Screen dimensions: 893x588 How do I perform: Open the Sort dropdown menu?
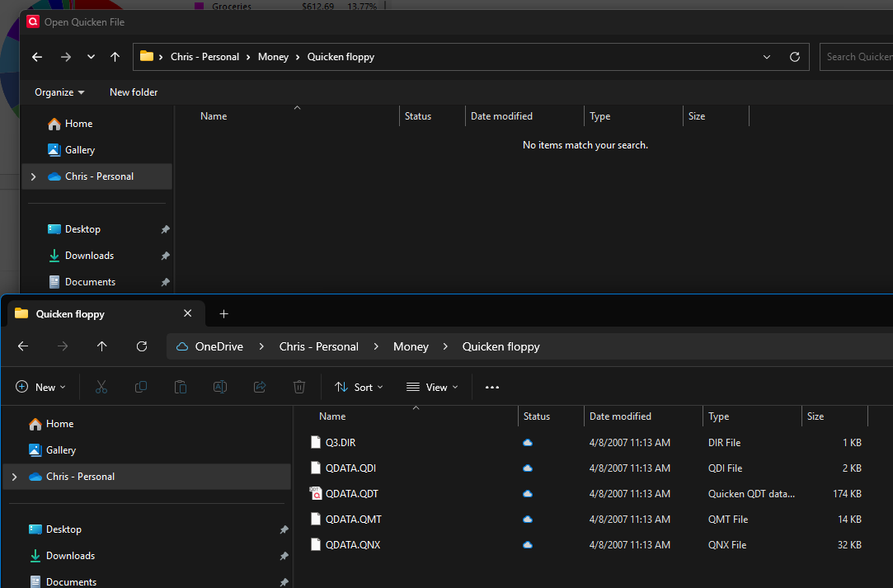click(359, 387)
